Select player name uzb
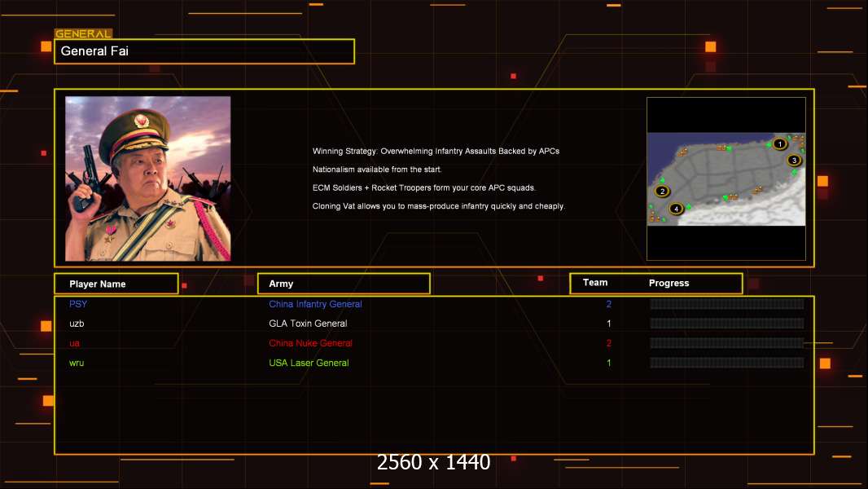This screenshot has height=489, width=868. click(77, 324)
